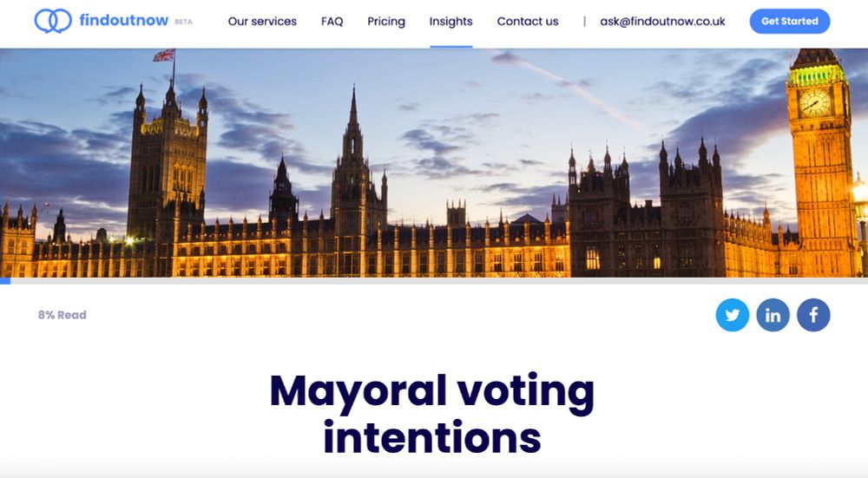The width and height of the screenshot is (868, 478).
Task: Click the Union Jack flag atop tower
Action: (x=164, y=55)
